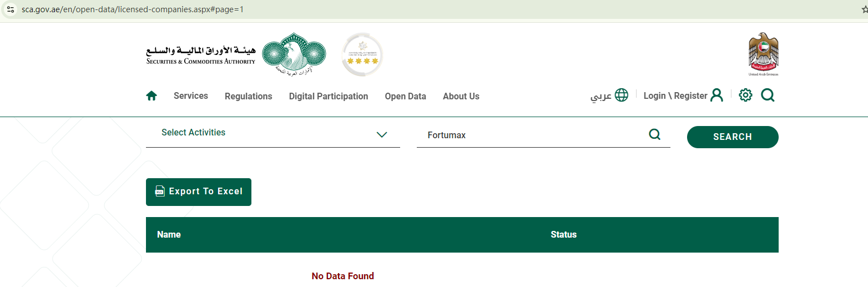Click the No Data Found message
The height and width of the screenshot is (287, 868).
click(x=343, y=276)
